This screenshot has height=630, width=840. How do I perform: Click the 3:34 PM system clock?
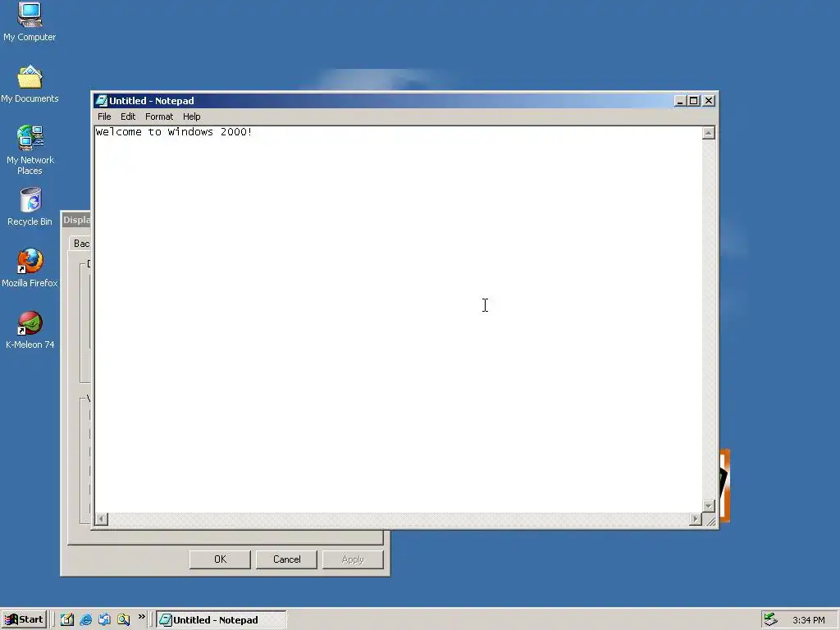(x=808, y=620)
